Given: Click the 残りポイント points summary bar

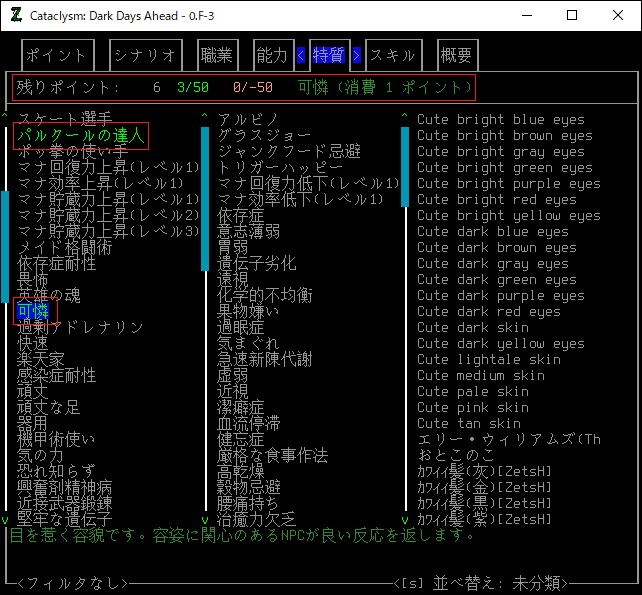Looking at the screenshot, I should click(x=242, y=88).
